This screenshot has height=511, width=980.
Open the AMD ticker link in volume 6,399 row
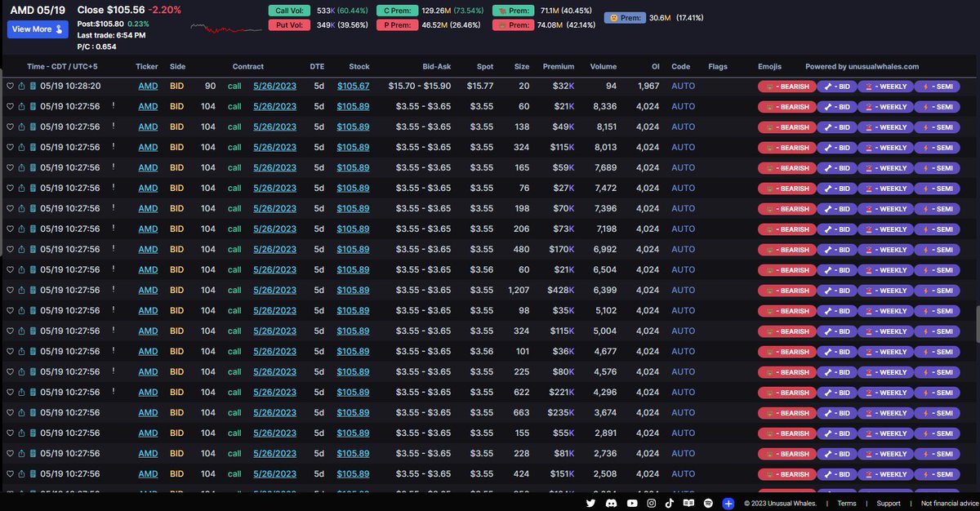(148, 290)
